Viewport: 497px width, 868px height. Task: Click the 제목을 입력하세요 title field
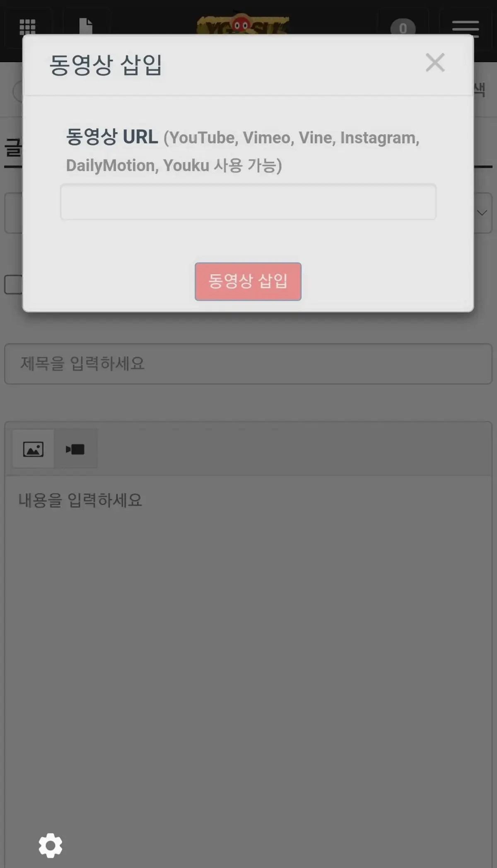click(x=248, y=364)
